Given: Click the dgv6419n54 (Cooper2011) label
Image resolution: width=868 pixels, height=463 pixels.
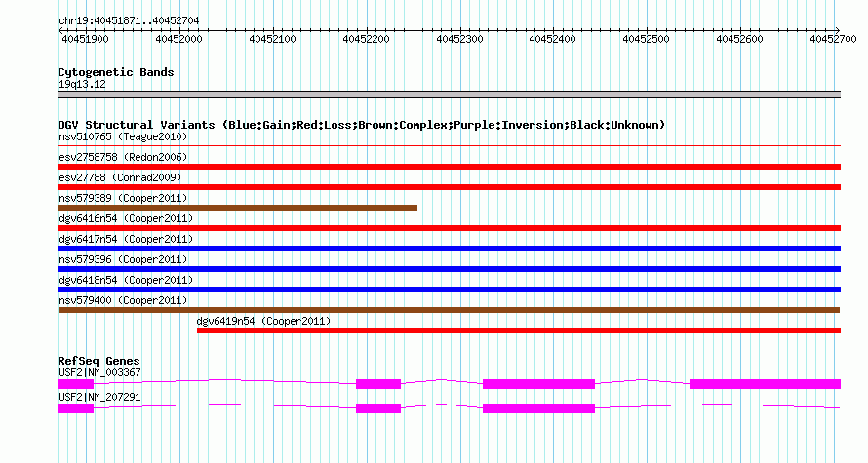Looking at the screenshot, I should (263, 321).
